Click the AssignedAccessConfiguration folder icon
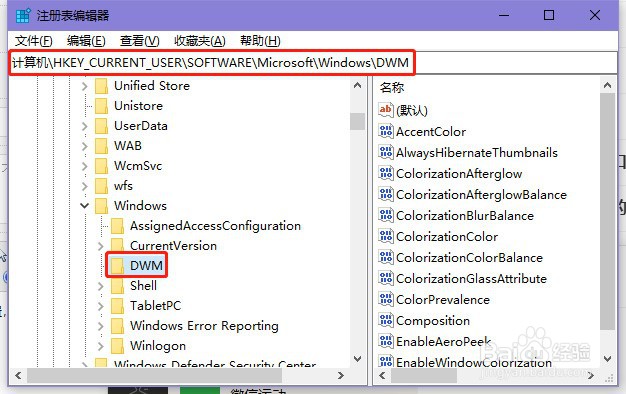Screen dimensions: 626x394 [x=117, y=226]
